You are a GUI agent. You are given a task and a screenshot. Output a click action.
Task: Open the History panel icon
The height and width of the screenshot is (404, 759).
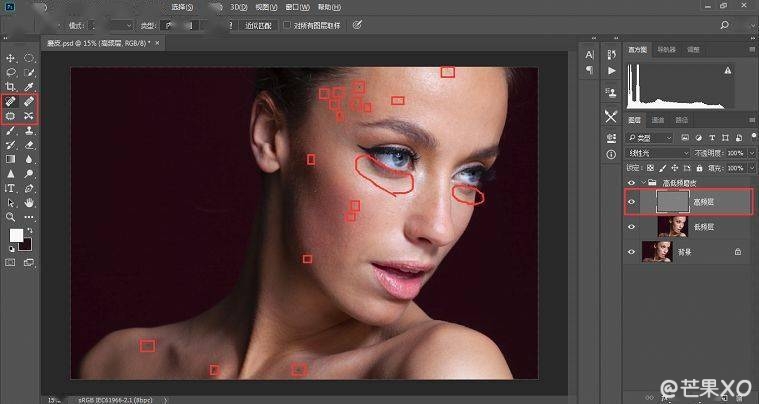coord(611,55)
